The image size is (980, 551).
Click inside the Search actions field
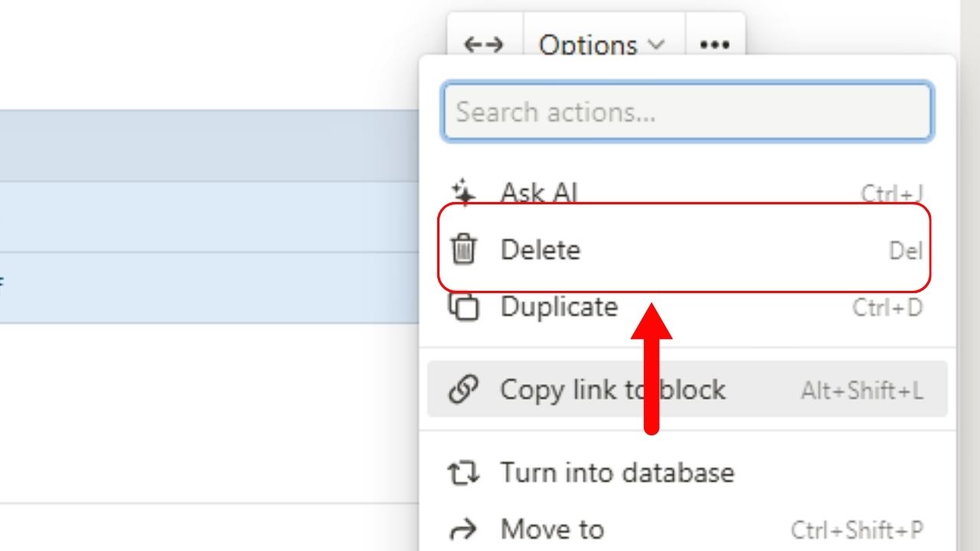click(687, 112)
